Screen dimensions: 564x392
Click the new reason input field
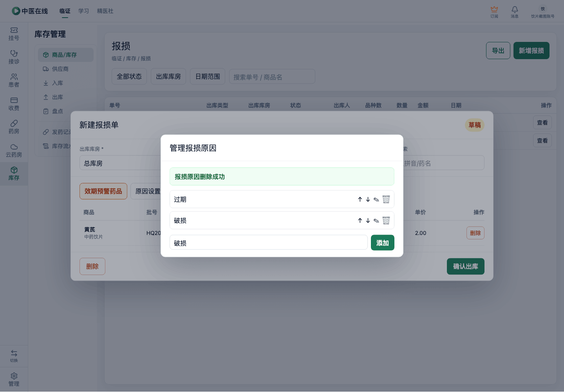click(269, 242)
